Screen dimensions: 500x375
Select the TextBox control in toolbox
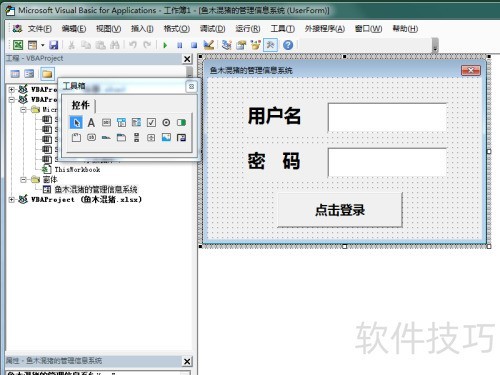pos(106,123)
